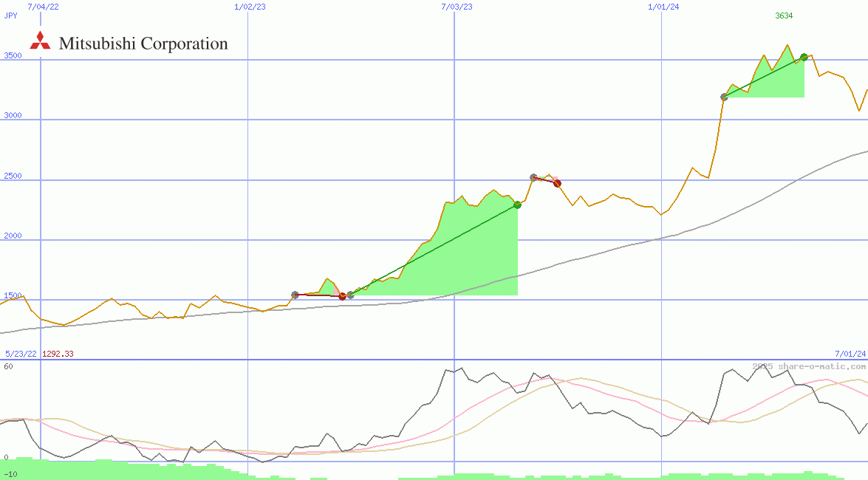This screenshot has height=480, width=868.
Task: Click the gray entry marker near 3200
Action: click(x=724, y=97)
